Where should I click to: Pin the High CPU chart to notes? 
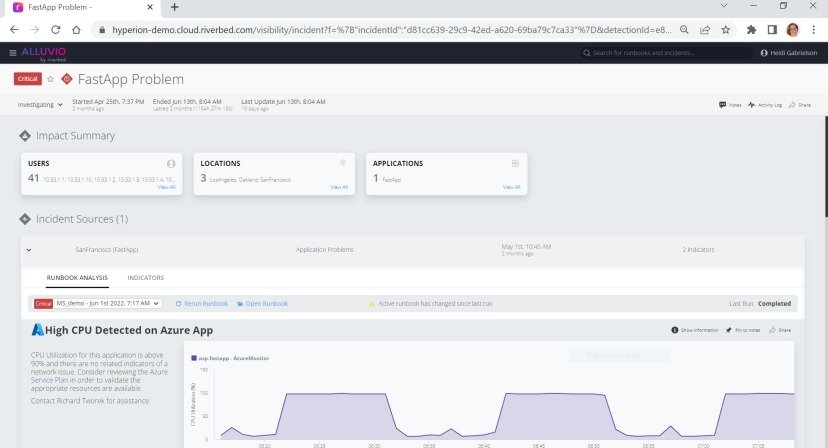click(743, 330)
